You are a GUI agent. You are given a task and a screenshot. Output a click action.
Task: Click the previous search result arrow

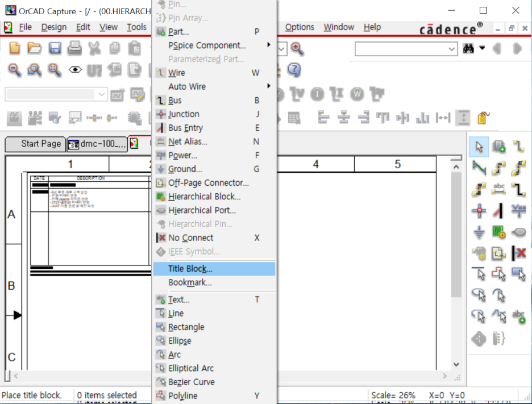point(497,48)
